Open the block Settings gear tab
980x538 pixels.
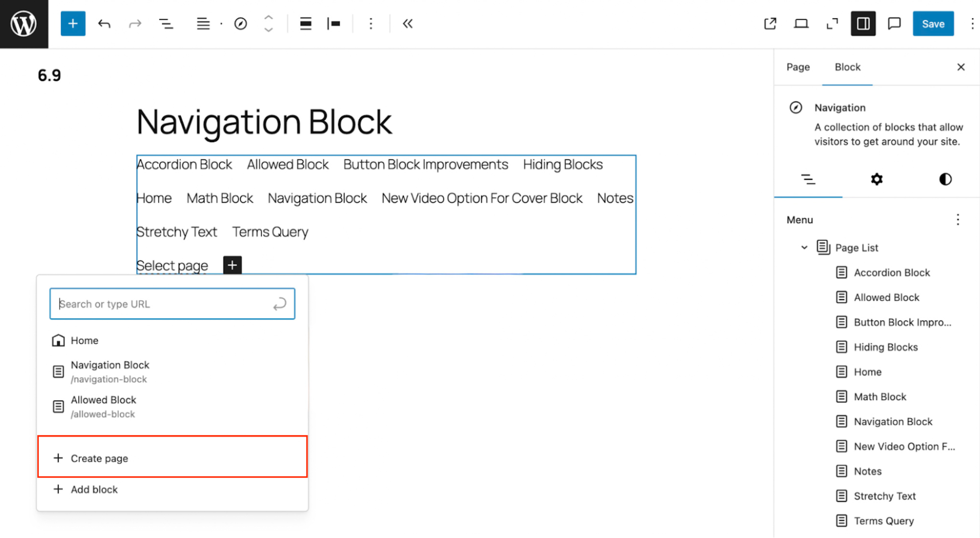(877, 179)
